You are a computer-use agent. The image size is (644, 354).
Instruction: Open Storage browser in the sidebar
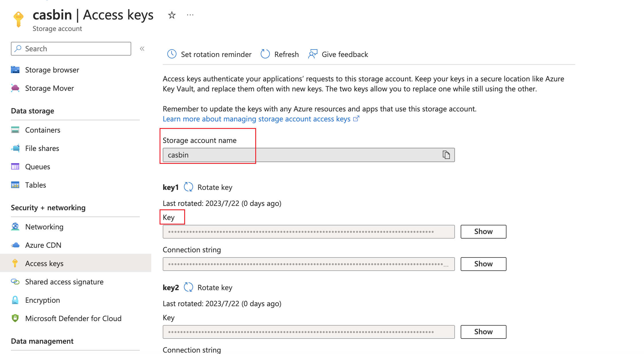(x=52, y=70)
